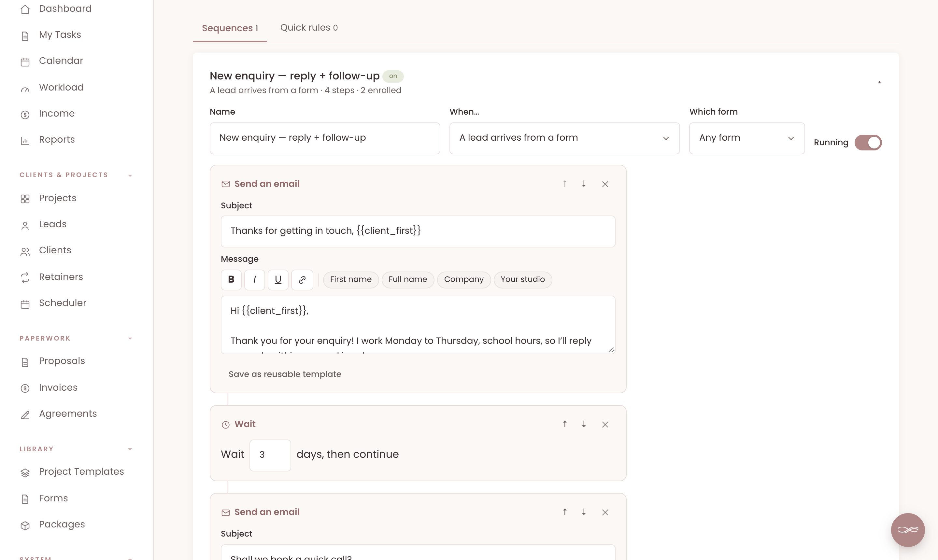Click into the Message text area
Image resolution: width=938 pixels, height=560 pixels.
[x=418, y=325]
